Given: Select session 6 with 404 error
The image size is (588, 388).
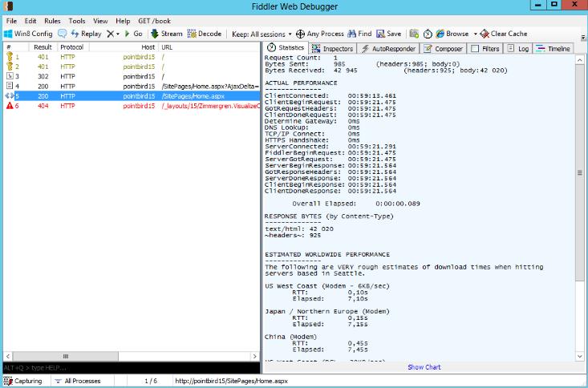Looking at the screenshot, I should (x=132, y=106).
